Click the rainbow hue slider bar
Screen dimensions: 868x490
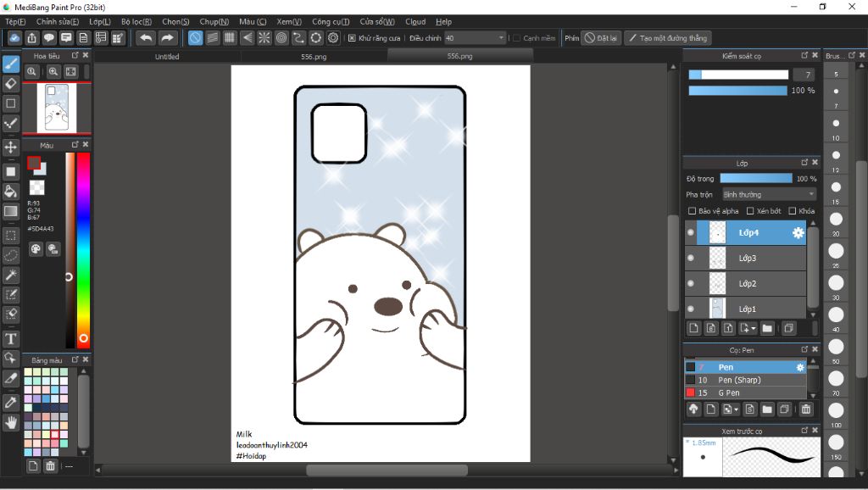coord(83,250)
